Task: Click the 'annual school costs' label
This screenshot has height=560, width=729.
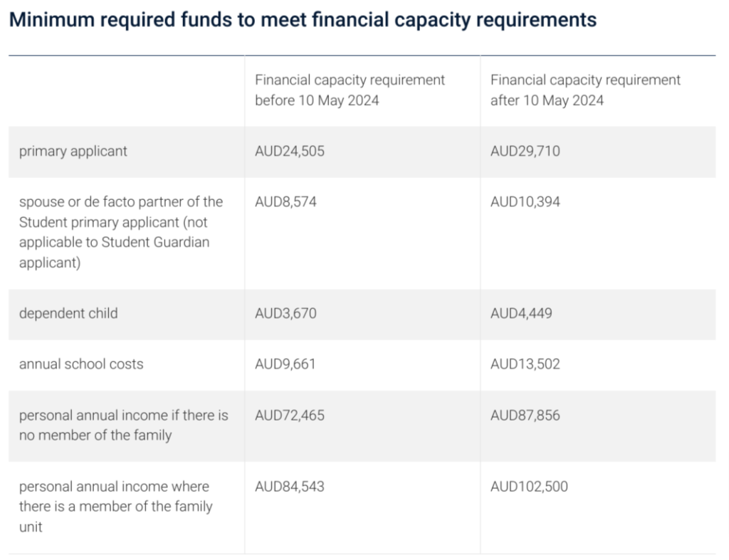Action: pyautogui.click(x=81, y=364)
